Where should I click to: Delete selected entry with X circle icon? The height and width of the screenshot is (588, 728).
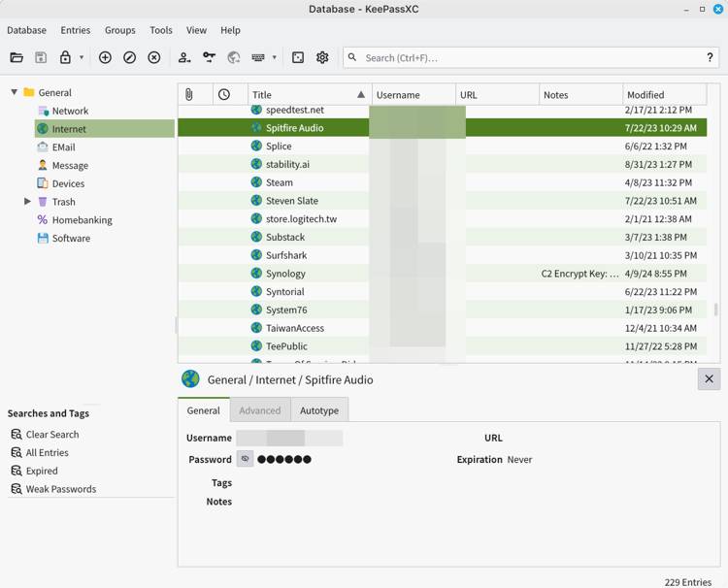tap(154, 57)
